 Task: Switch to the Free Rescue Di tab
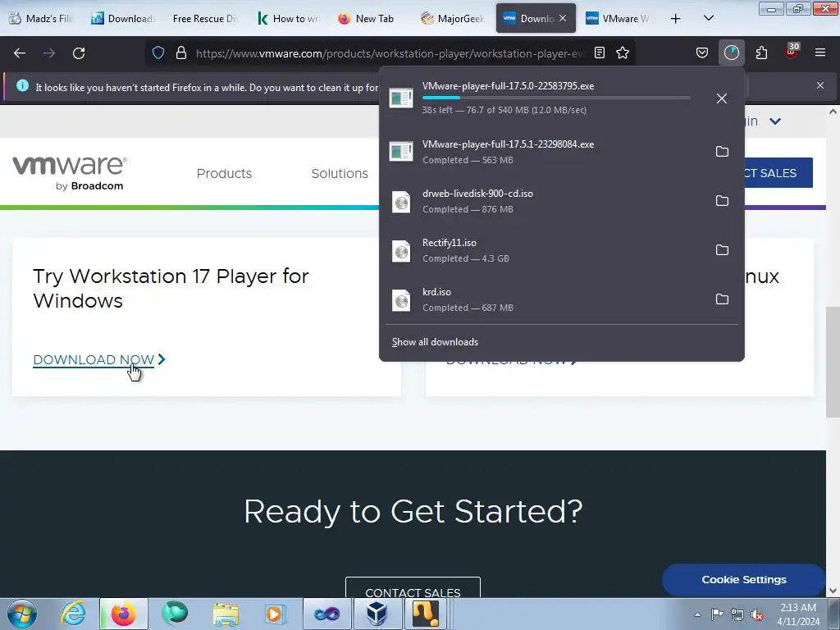coord(204,18)
